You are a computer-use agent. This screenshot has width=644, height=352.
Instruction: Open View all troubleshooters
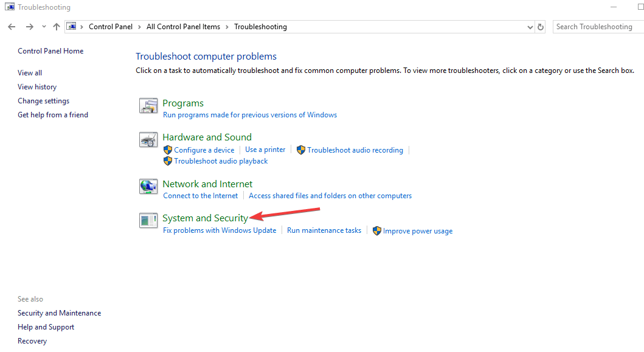[30, 73]
